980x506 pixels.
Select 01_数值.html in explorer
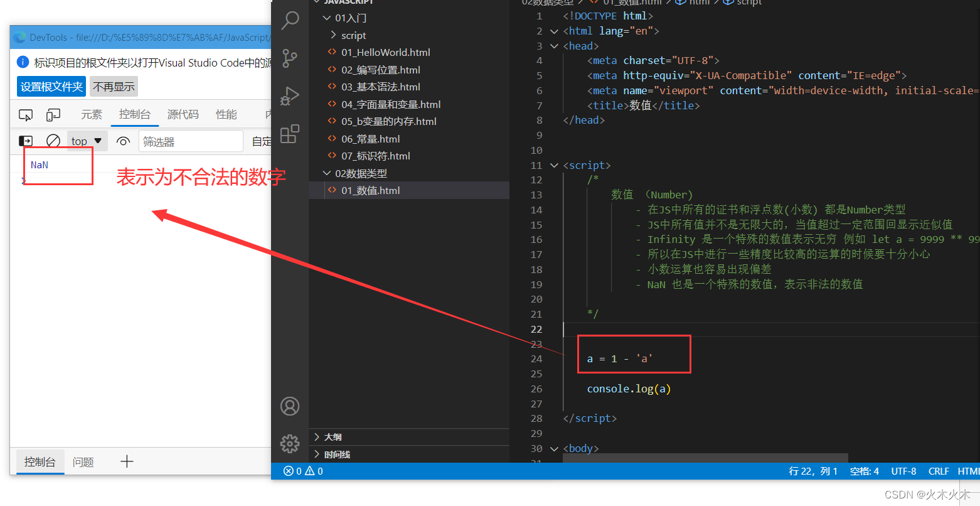coord(409,191)
